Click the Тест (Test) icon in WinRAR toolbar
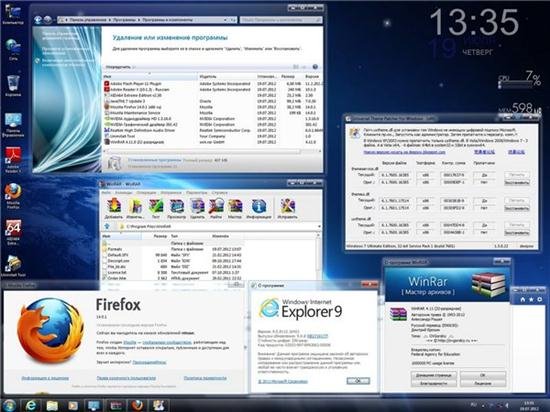This screenshot has height=412, width=550. pyautogui.click(x=156, y=208)
